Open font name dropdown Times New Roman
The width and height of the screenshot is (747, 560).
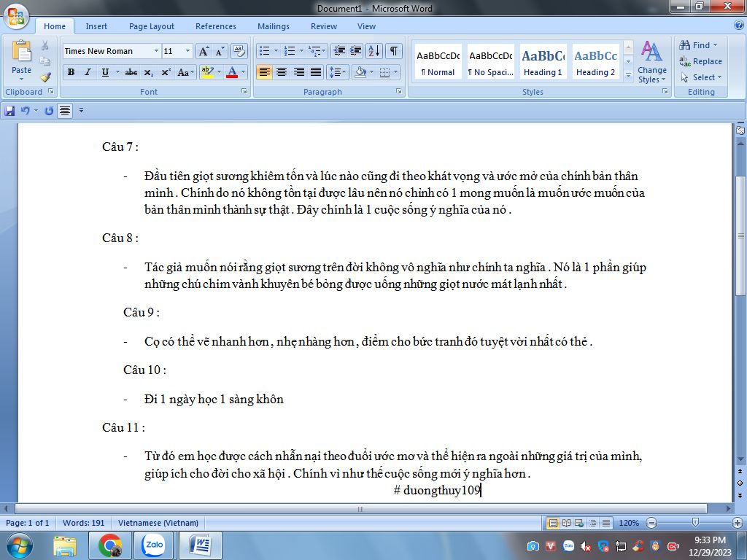point(156,51)
